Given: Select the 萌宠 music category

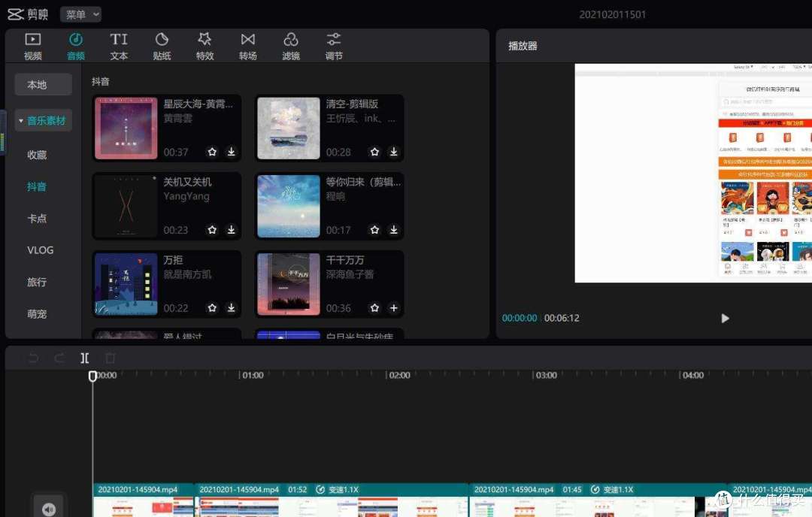Looking at the screenshot, I should [37, 313].
